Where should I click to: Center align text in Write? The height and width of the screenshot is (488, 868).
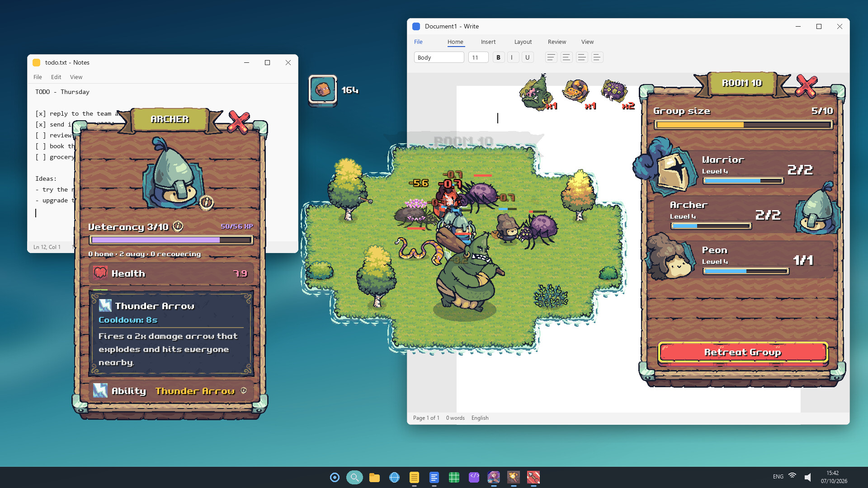566,57
